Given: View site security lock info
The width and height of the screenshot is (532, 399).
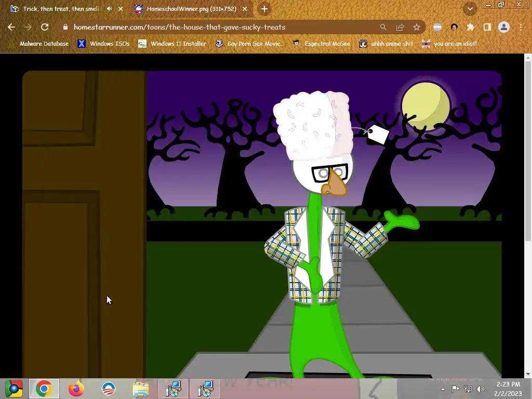Looking at the screenshot, I should (x=65, y=27).
